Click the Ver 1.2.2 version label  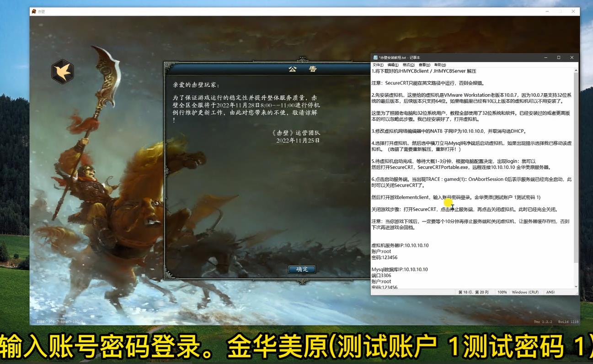pyautogui.click(x=543, y=322)
